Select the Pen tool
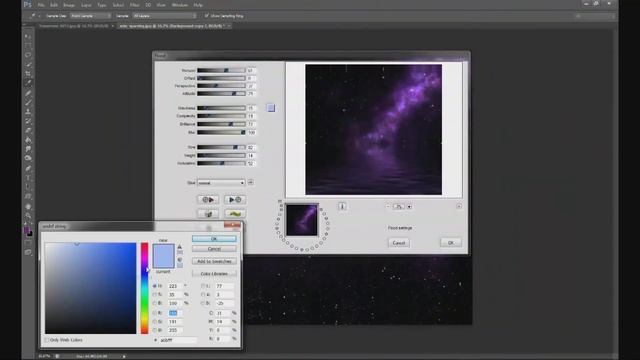The image size is (640, 360). 28,168
